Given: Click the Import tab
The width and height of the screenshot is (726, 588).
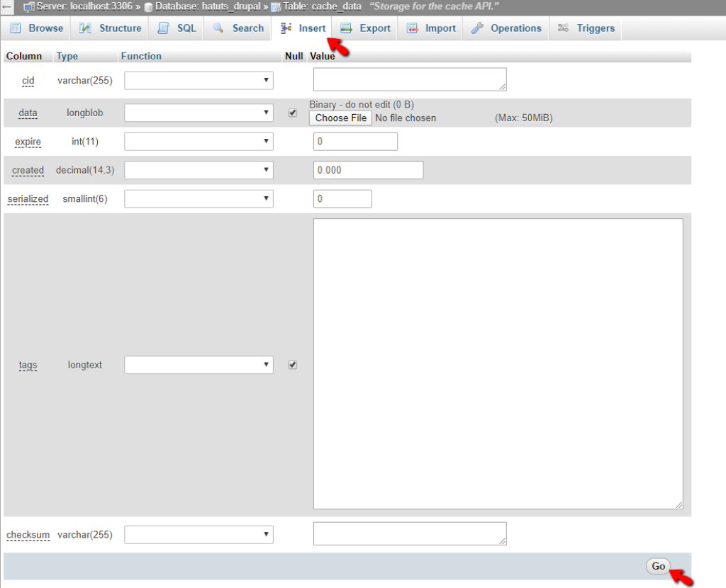Looking at the screenshot, I should (x=430, y=28).
